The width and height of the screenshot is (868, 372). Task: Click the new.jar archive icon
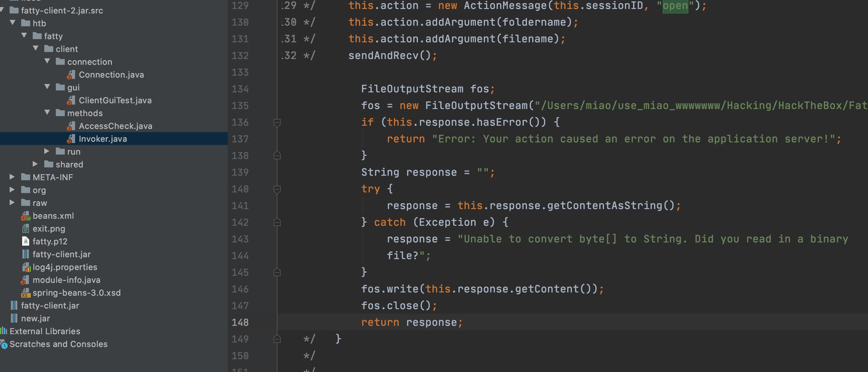(x=14, y=318)
